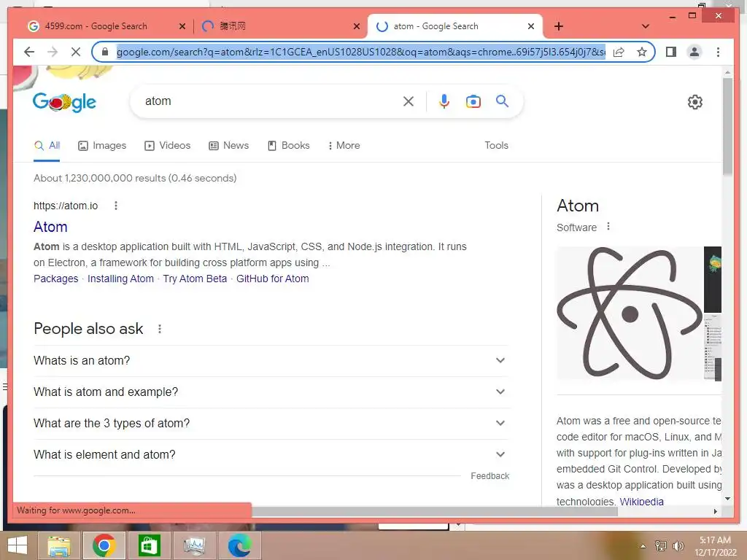Open Windows Start menu
The width and height of the screenshot is (747, 560).
point(18,545)
